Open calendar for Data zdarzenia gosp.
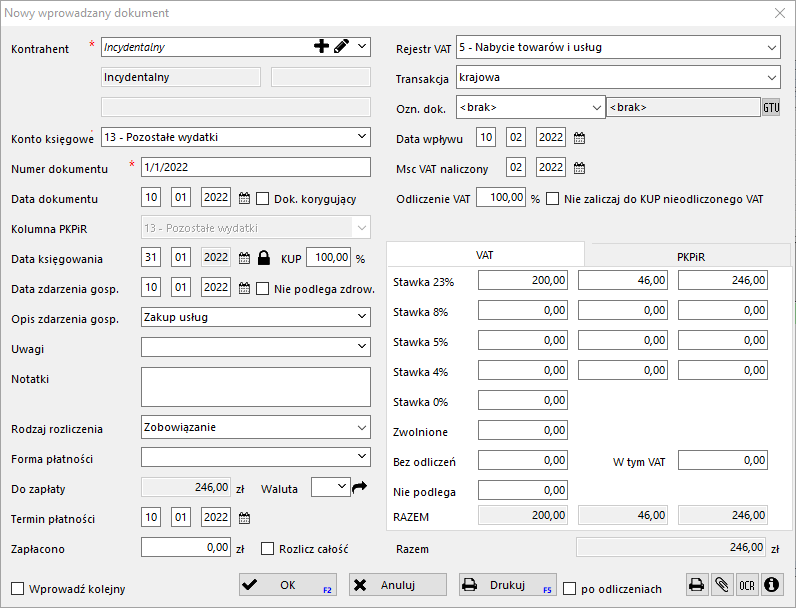 point(244,288)
